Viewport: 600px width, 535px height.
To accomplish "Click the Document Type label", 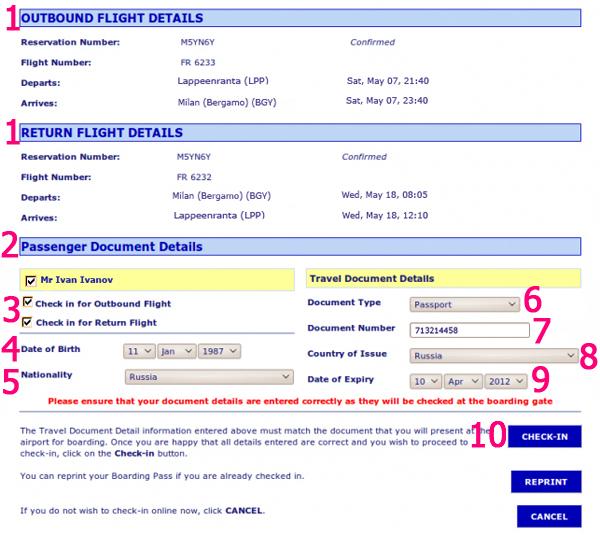I will (x=344, y=303).
